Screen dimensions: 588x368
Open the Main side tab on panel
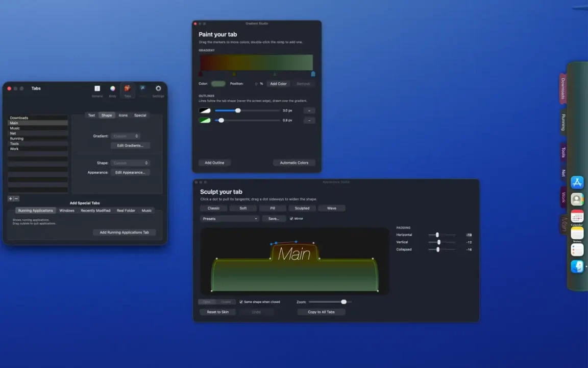pos(563,224)
